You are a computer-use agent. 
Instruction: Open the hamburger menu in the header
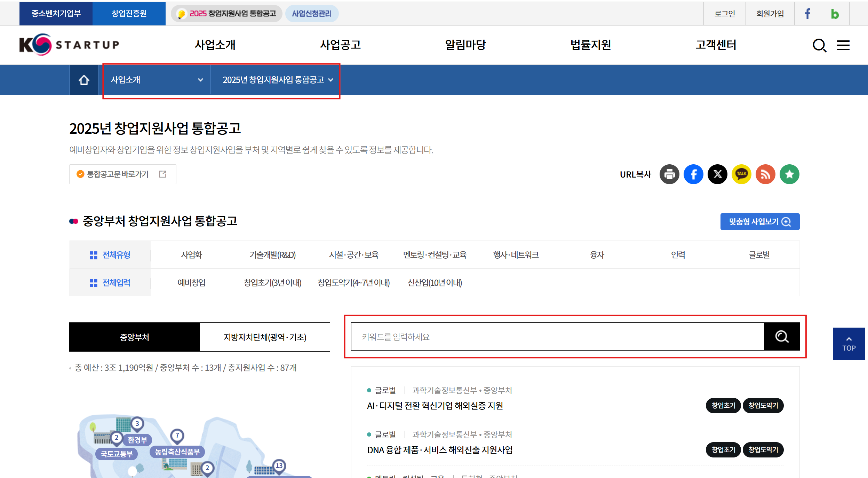pos(843,45)
